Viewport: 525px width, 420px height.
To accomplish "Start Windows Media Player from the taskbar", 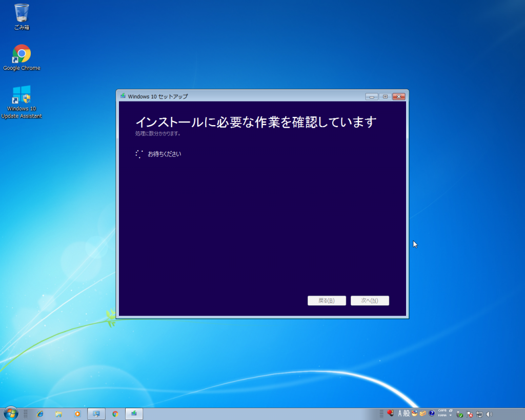I will click(x=77, y=413).
